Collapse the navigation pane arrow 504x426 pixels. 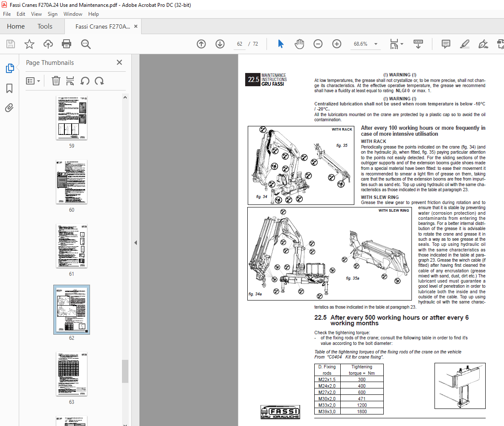136,242
